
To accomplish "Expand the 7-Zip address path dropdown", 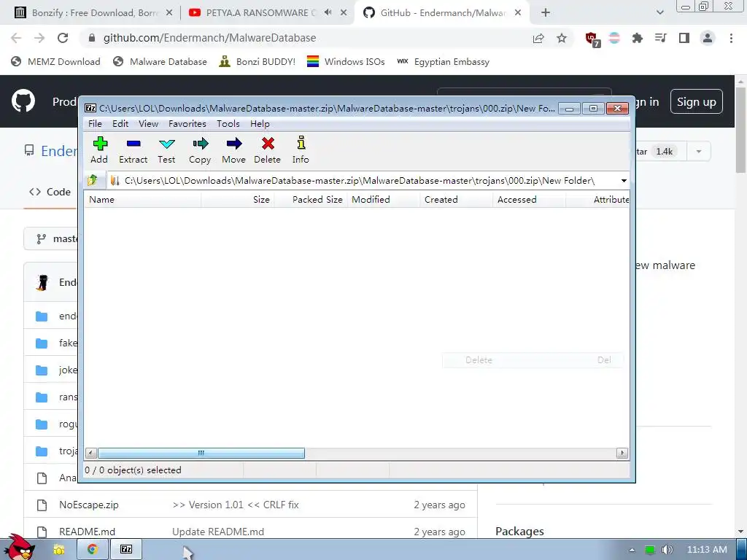I will tap(623, 181).
